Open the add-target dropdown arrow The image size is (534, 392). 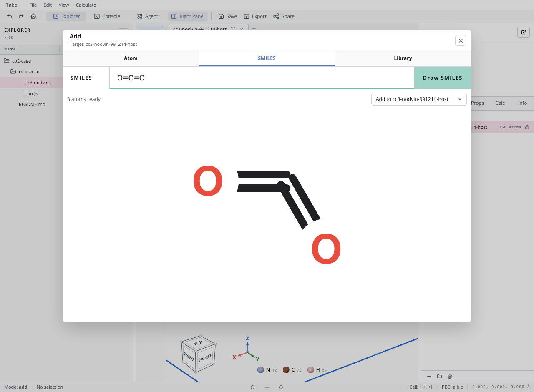[460, 99]
